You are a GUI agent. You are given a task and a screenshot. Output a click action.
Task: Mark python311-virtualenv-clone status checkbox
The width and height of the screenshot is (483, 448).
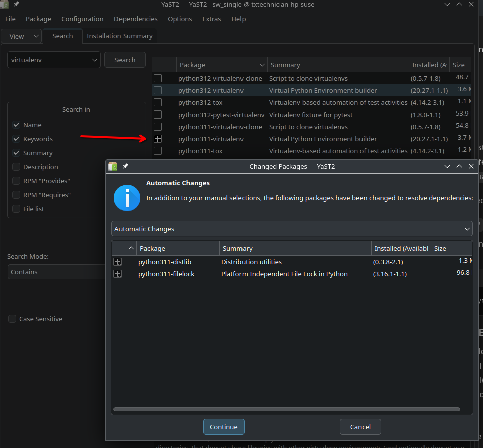[x=158, y=127]
